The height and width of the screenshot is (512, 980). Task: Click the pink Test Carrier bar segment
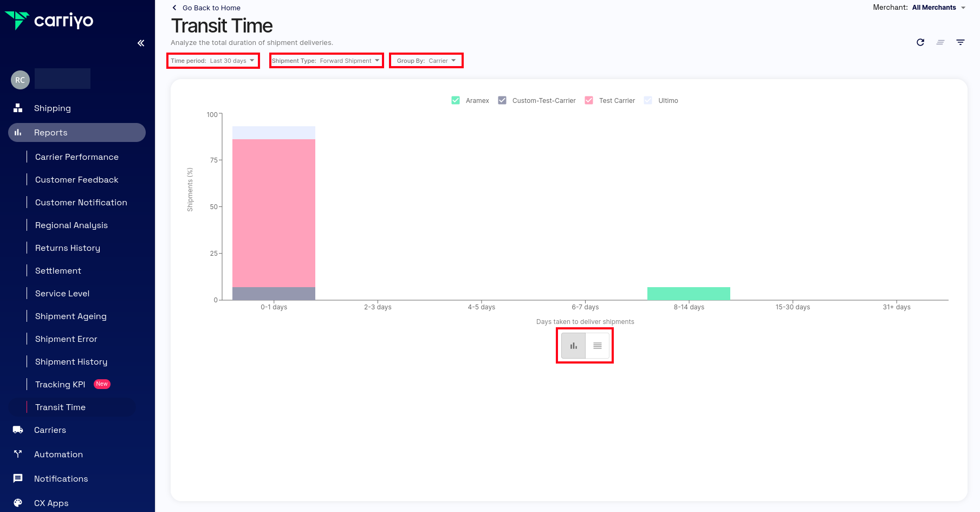click(274, 213)
